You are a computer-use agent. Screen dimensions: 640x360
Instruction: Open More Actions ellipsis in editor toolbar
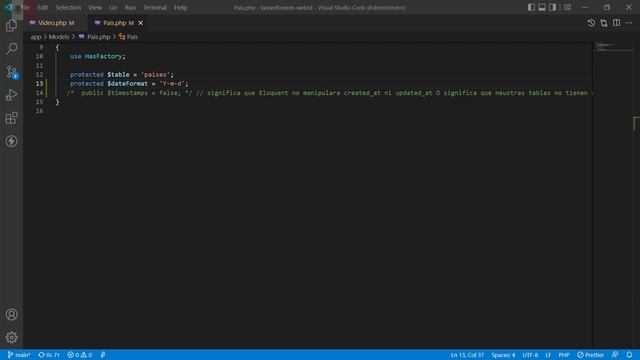629,23
